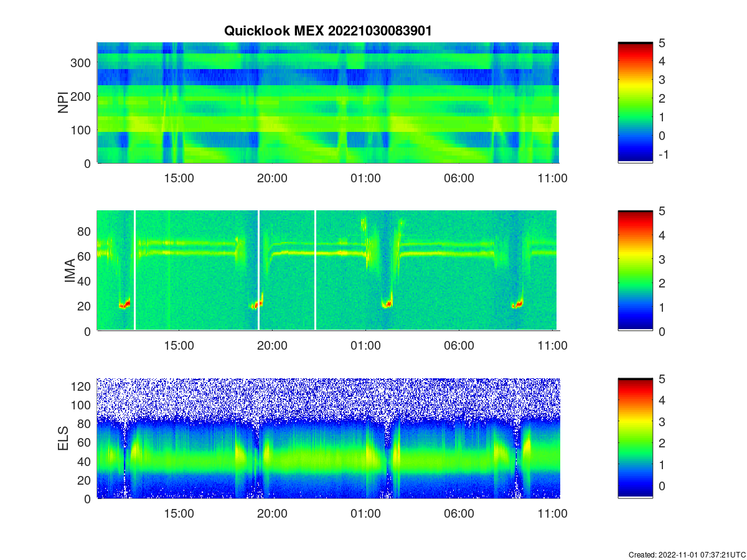Click the color bar beside the ELS panel
This screenshot has width=747, height=560.
(x=635, y=438)
